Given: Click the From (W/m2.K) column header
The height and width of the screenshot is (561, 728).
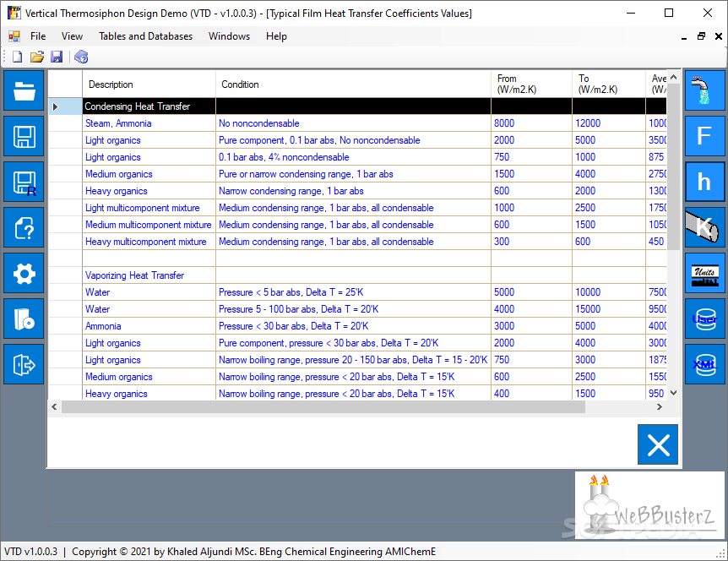Looking at the screenshot, I should pos(531,84).
